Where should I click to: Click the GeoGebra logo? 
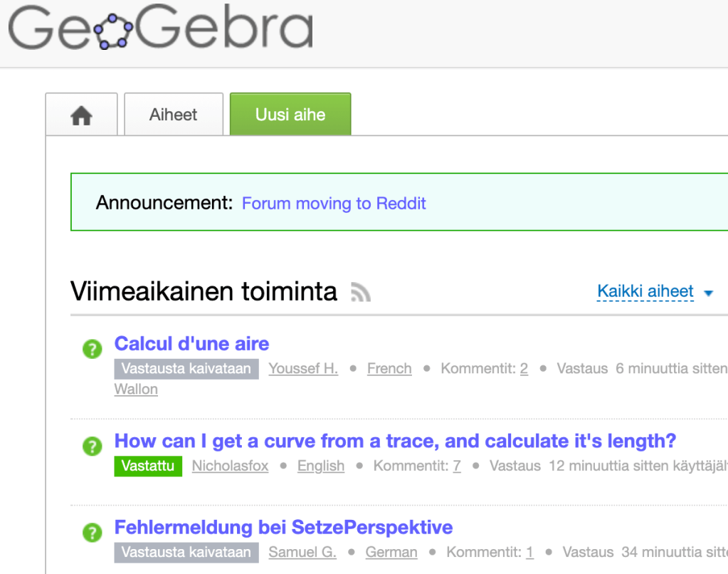[161, 28]
